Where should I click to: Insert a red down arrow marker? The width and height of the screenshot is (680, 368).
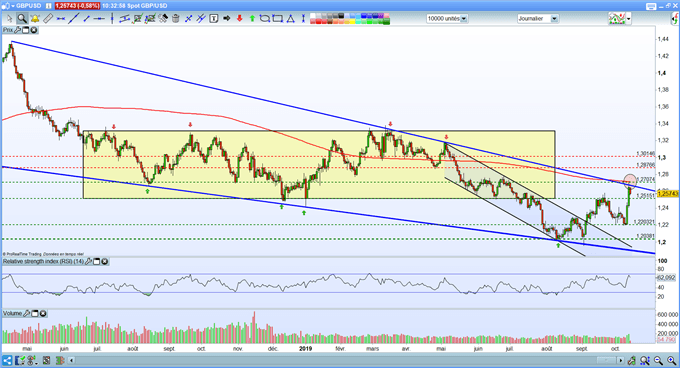click(x=239, y=18)
